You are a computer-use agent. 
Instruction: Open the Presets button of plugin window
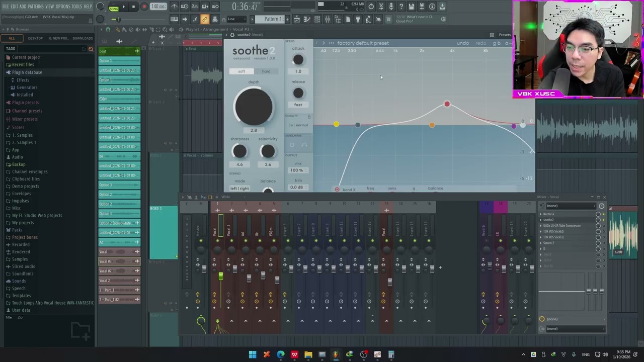504,35
